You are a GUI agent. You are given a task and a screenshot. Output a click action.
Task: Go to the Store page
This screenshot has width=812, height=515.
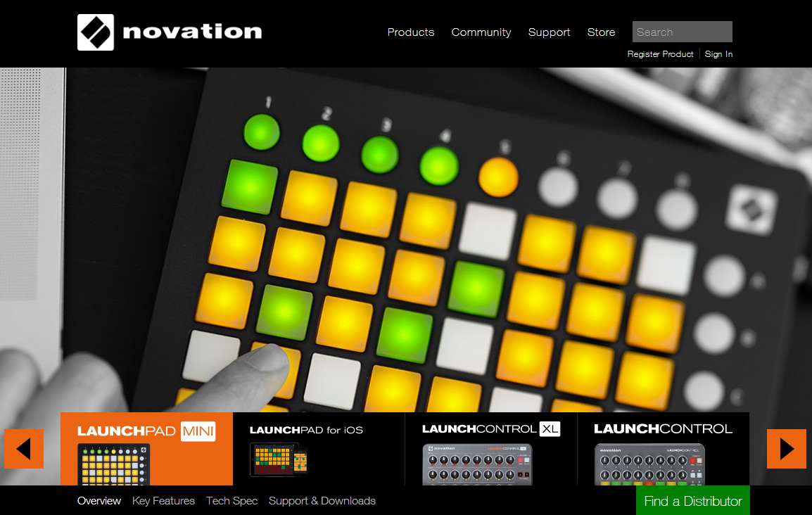(601, 32)
